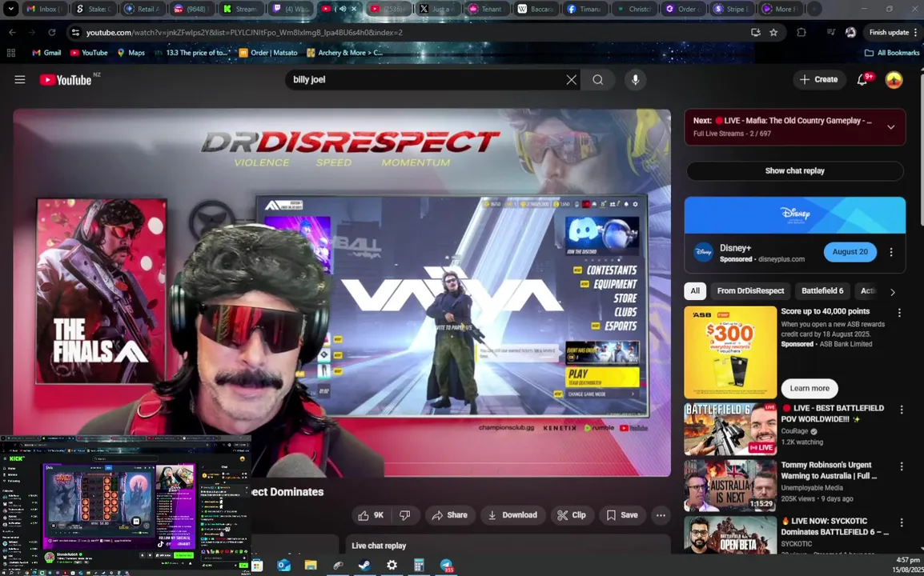924x576 pixels.
Task: Reload the page in Chrome
Action: pyautogui.click(x=52, y=32)
